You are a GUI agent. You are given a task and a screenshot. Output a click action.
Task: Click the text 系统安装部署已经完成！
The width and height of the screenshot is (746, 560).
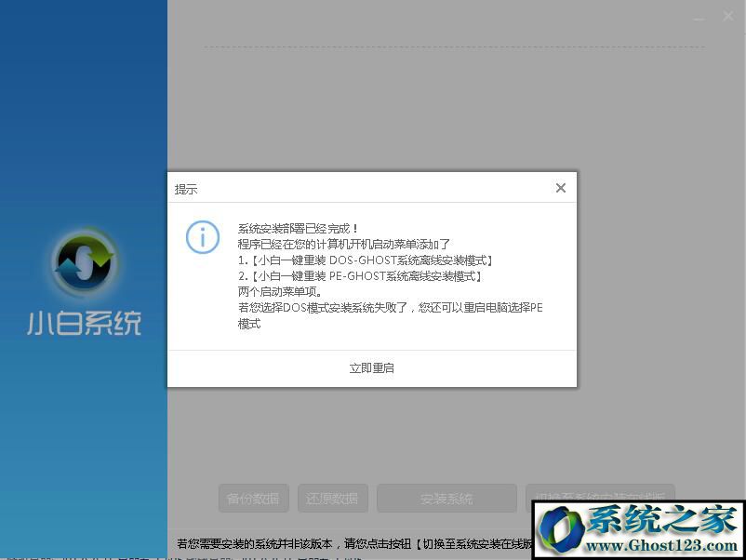(x=299, y=229)
